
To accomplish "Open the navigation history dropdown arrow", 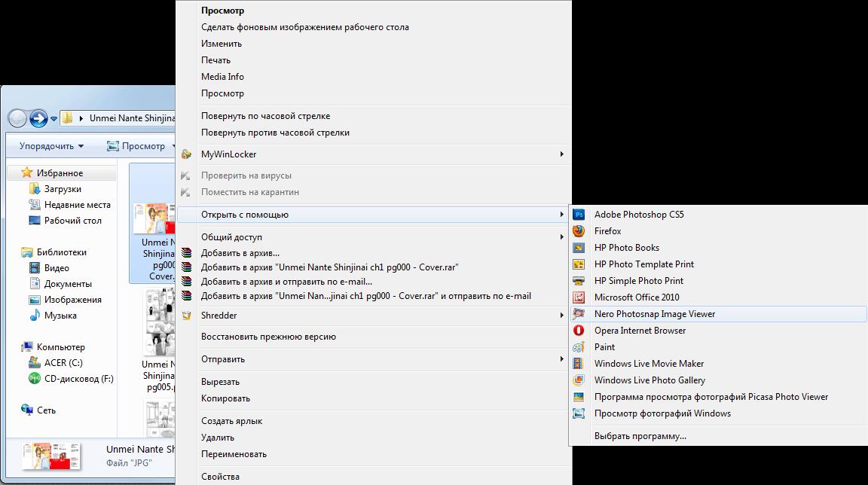I will pyautogui.click(x=53, y=119).
